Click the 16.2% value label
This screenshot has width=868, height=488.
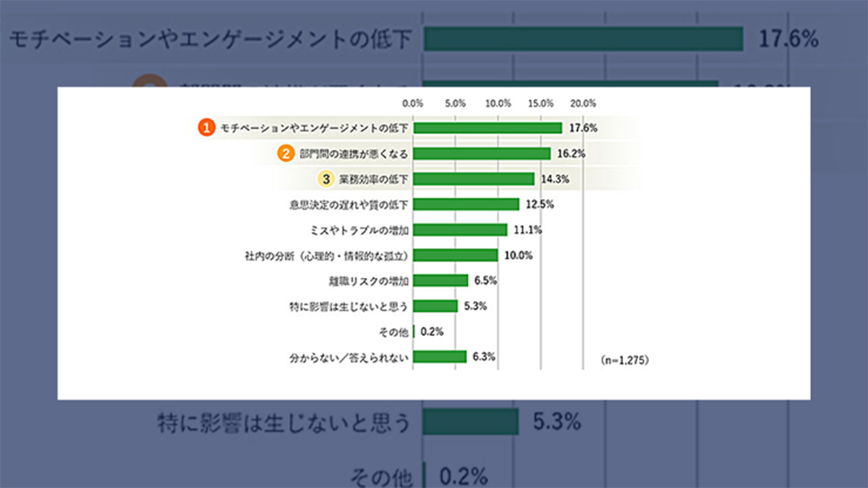[x=571, y=154]
